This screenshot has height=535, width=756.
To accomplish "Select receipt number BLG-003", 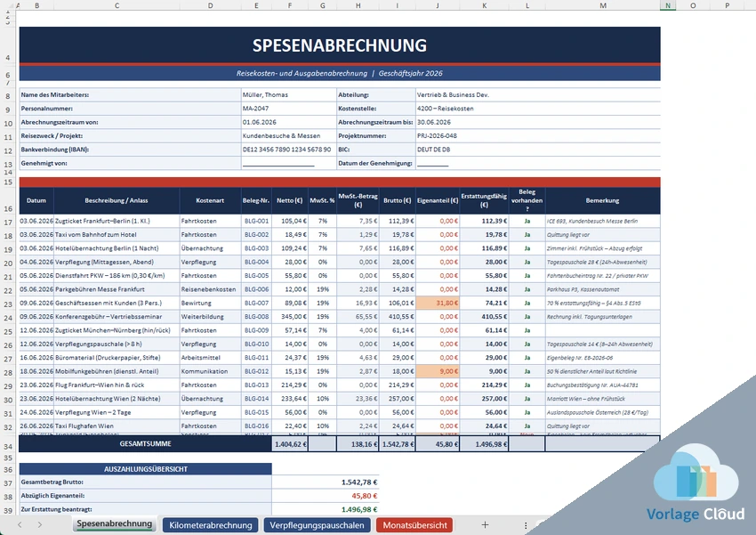I will [256, 248].
